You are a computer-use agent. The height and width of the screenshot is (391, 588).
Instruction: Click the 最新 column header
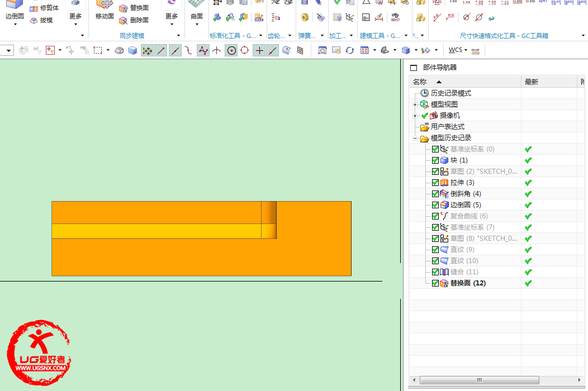coord(549,82)
